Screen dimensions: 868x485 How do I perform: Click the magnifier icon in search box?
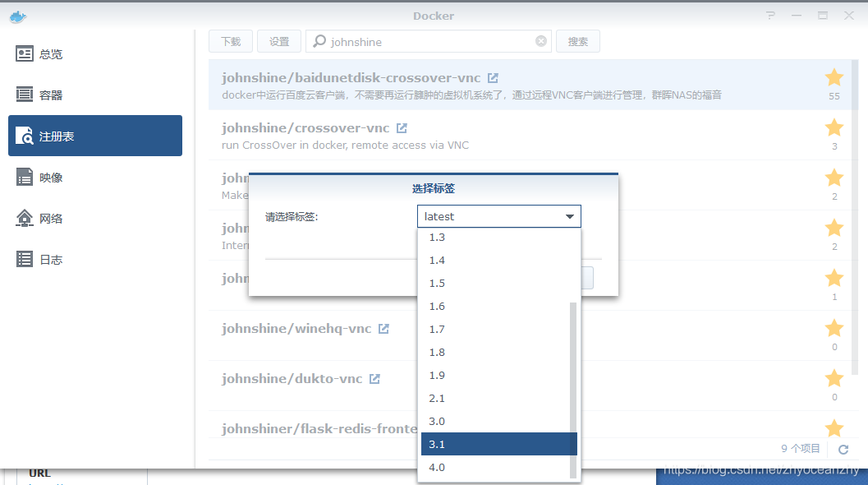[x=319, y=41]
